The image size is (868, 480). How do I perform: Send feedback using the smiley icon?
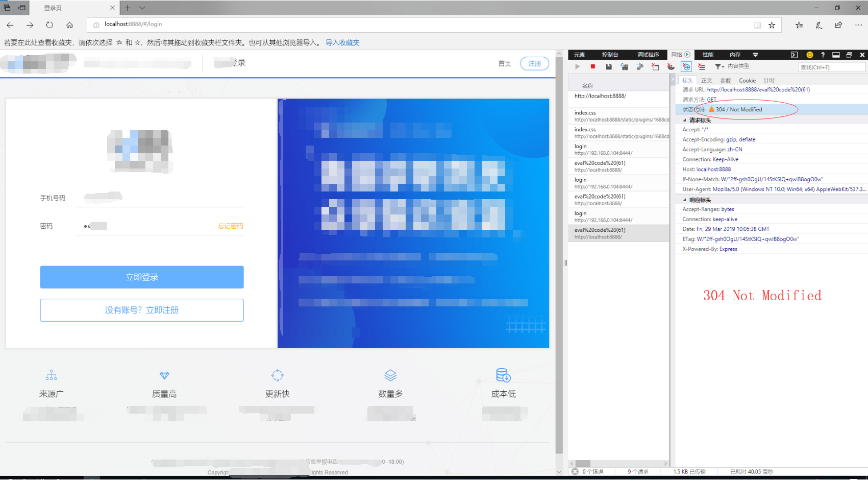[x=809, y=55]
